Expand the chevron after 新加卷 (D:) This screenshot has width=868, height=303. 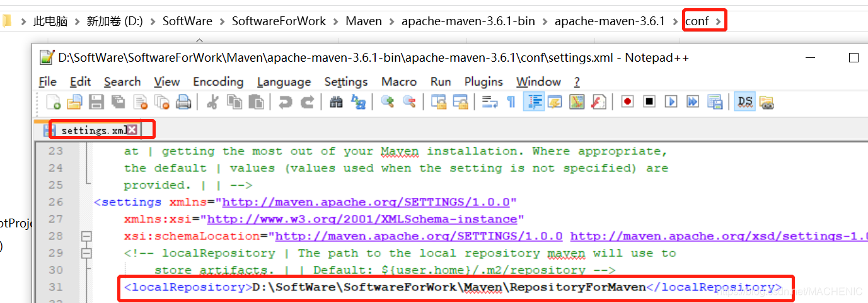pos(153,21)
